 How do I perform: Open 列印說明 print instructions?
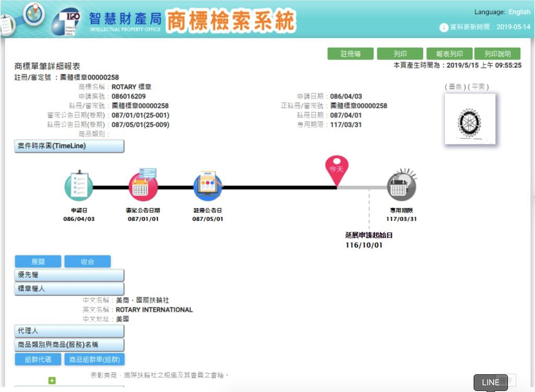[497, 54]
